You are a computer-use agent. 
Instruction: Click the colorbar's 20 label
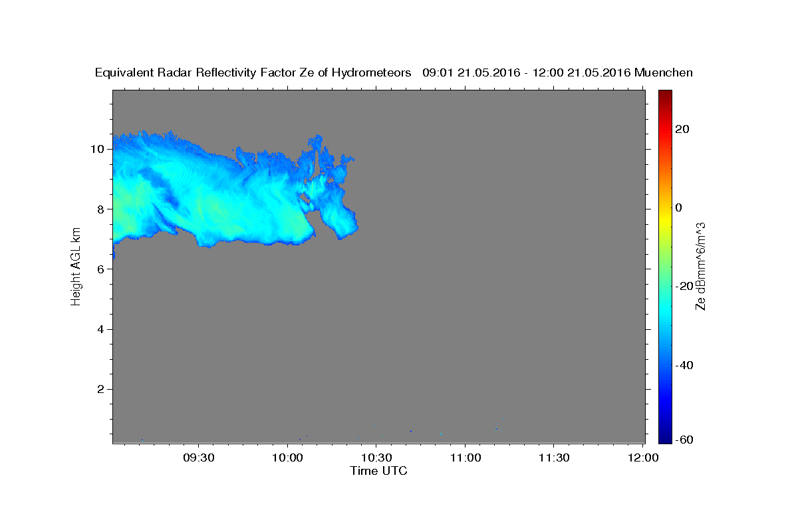[682, 129]
